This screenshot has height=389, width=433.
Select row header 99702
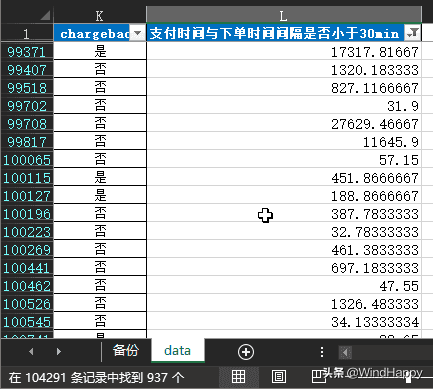27,106
